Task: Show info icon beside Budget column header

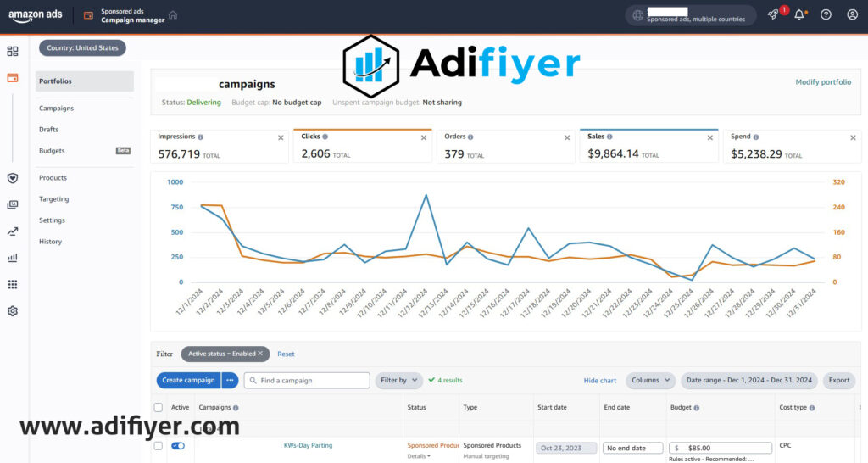Action: coord(697,408)
